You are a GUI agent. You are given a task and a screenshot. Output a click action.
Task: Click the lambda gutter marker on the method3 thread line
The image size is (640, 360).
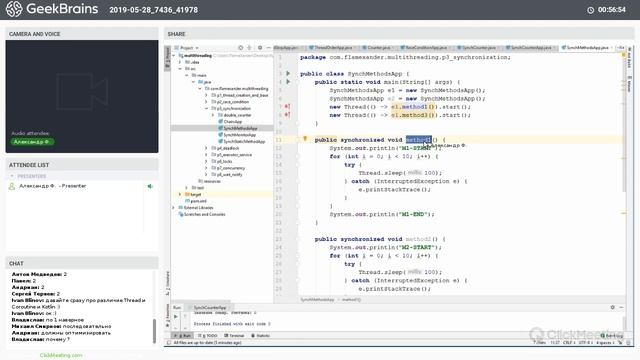pos(287,115)
